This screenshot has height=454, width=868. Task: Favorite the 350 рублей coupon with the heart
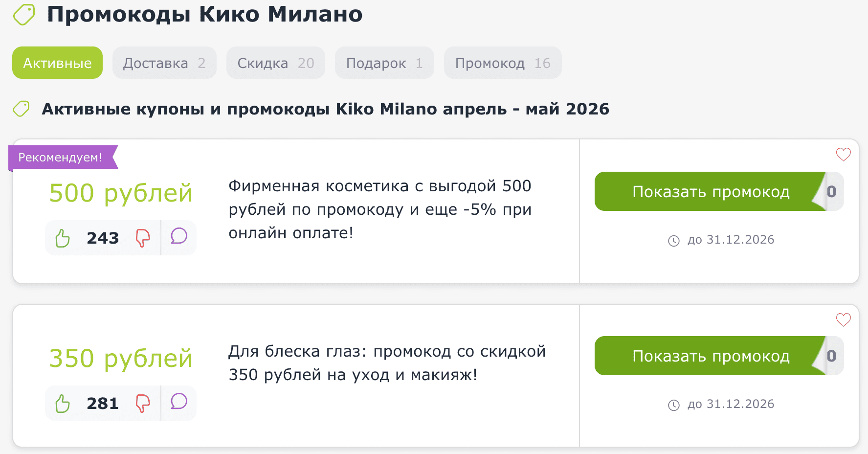pos(843,320)
